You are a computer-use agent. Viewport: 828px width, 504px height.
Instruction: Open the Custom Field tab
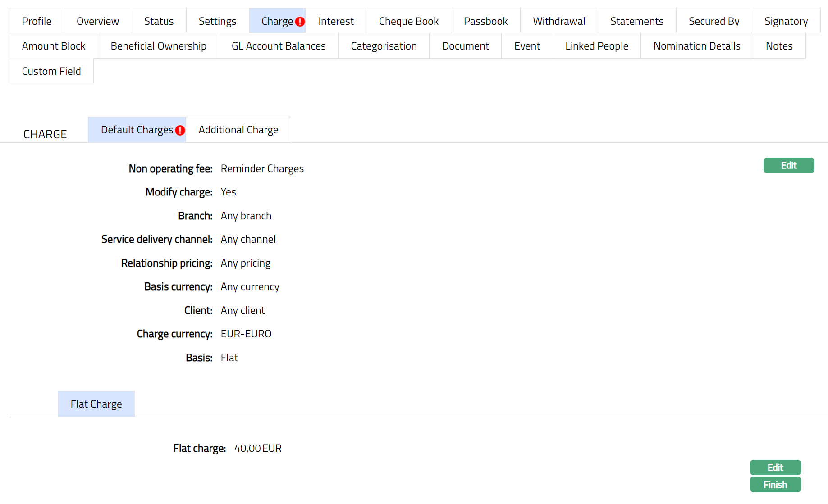click(51, 71)
